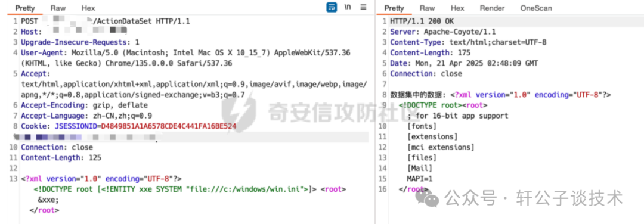Viewport: 644px width, 224px height.
Task: Select the request Pretty tab
Action: 25,8
